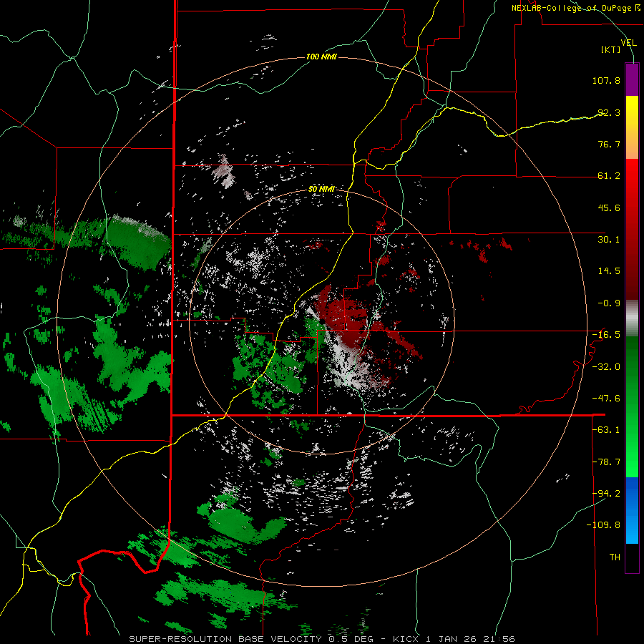The width and height of the screenshot is (644, 644).
Task: Click the 92.3 velocity scale value
Action: [609, 112]
